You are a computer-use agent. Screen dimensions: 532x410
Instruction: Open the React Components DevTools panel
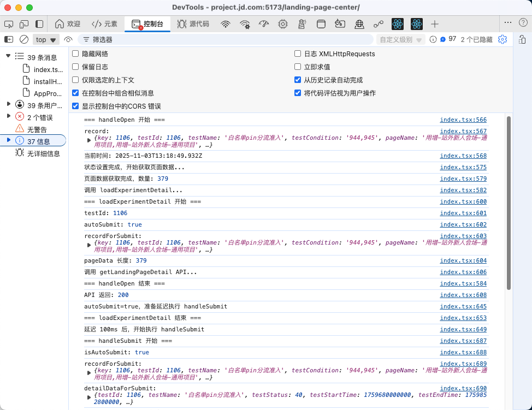[398, 24]
